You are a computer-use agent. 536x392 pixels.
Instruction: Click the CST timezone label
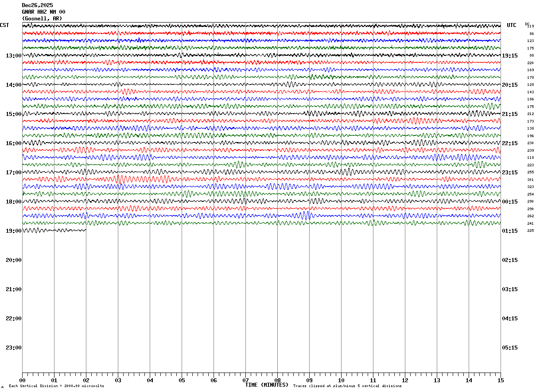(4, 25)
